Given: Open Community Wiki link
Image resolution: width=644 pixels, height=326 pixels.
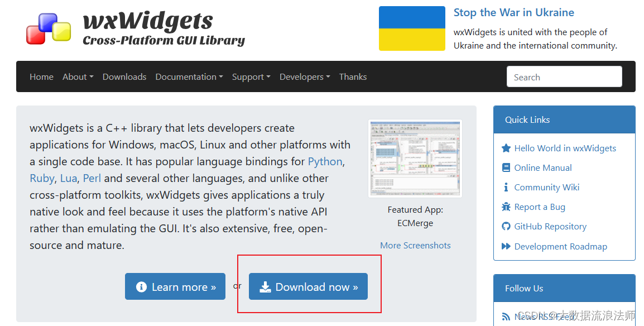Looking at the screenshot, I should 547,188.
